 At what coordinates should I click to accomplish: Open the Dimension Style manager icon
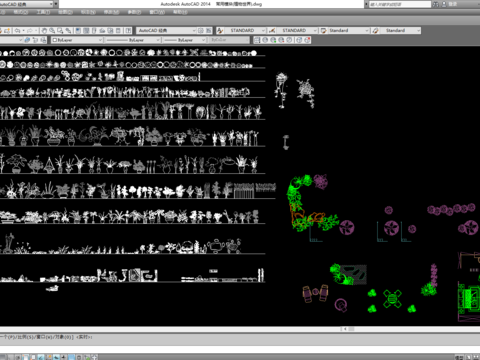point(272,31)
